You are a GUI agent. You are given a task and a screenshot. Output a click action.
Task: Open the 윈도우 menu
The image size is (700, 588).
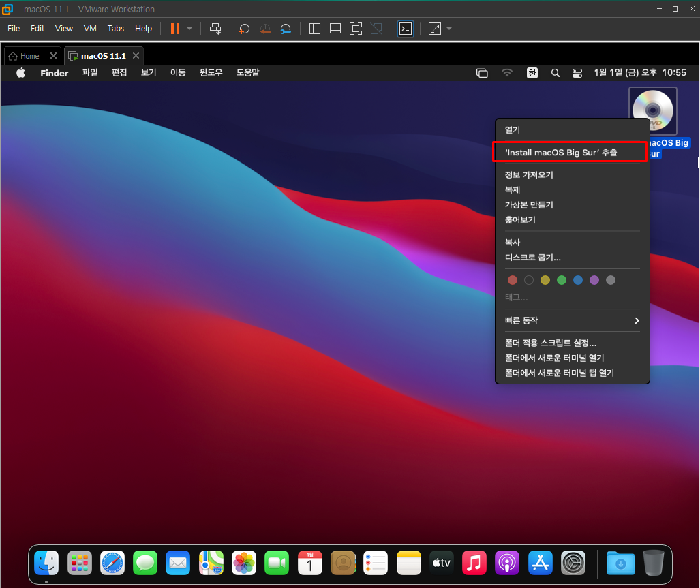pos(211,72)
